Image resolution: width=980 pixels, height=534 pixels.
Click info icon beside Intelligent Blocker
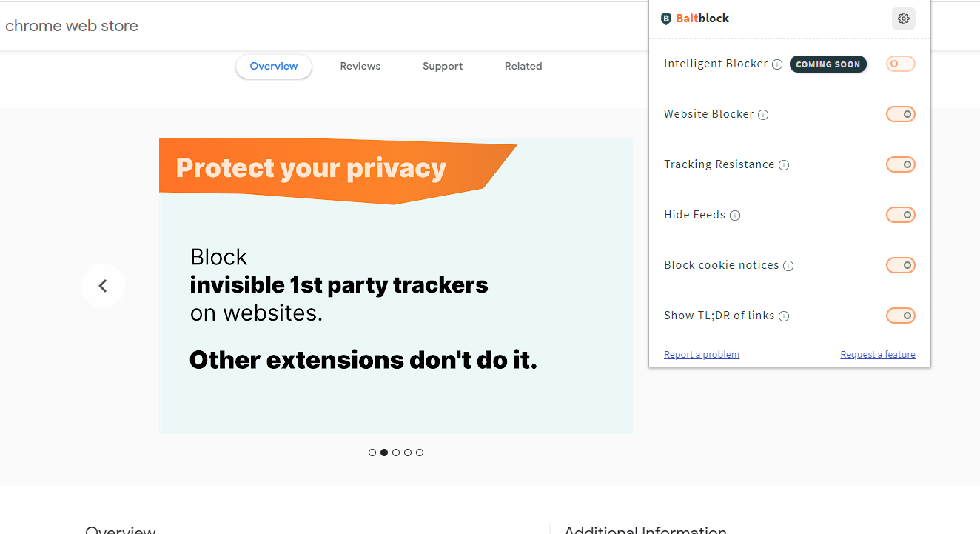[x=777, y=64]
